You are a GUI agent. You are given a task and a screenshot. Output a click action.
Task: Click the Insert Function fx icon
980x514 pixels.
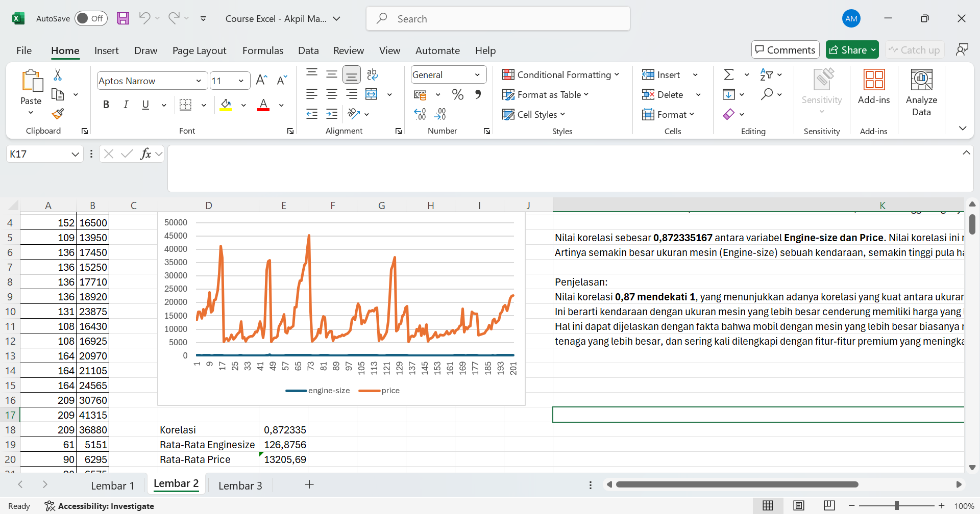point(145,153)
